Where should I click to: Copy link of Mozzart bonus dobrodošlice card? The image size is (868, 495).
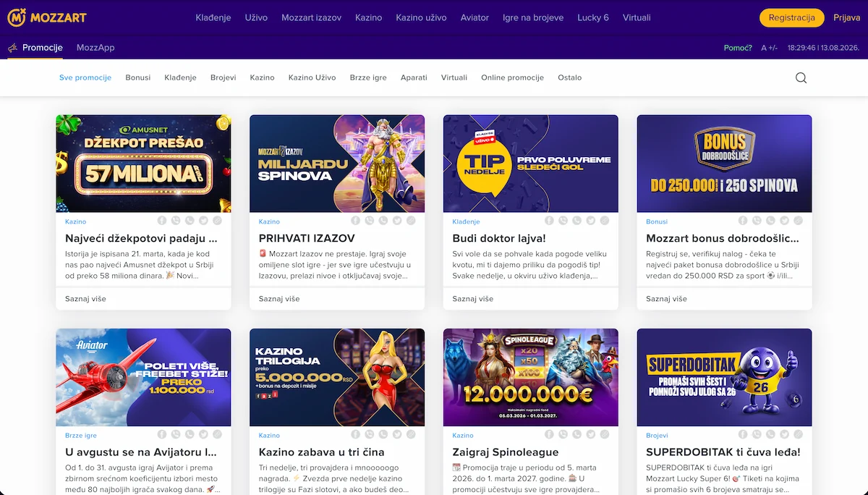pos(799,221)
